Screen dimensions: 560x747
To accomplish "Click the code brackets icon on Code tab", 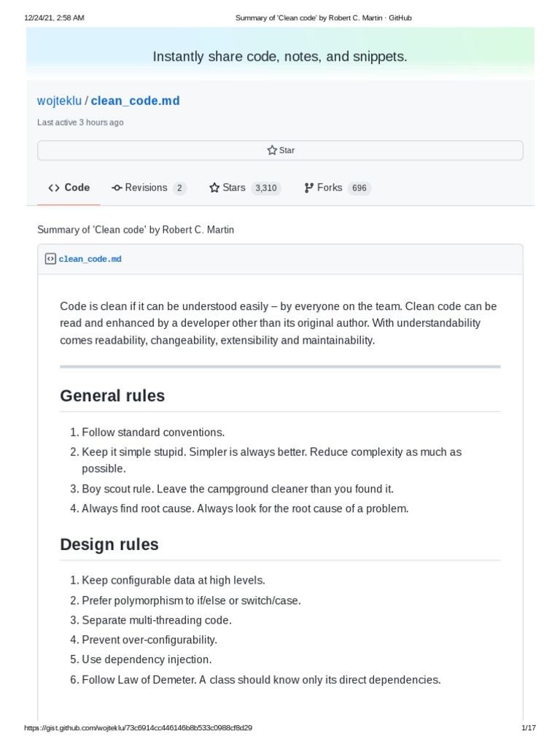I will [x=54, y=188].
